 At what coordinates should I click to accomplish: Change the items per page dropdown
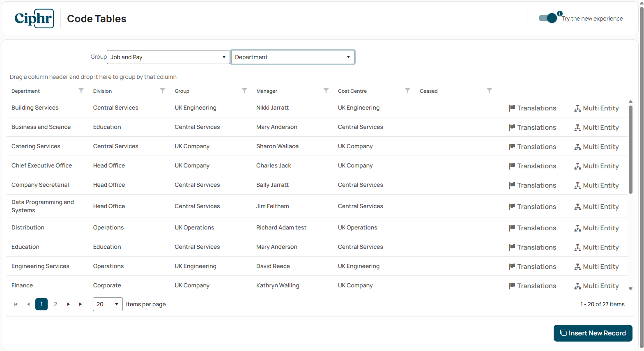(x=108, y=304)
